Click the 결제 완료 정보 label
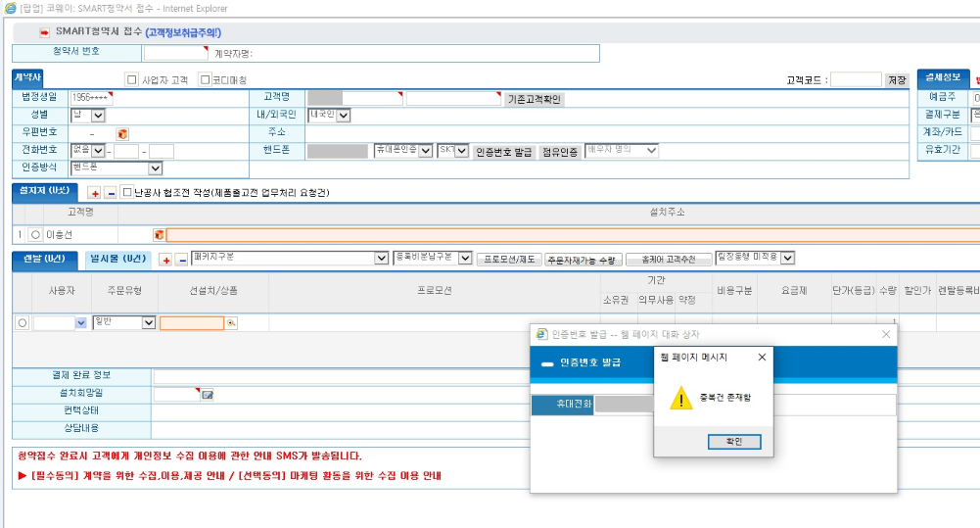This screenshot has width=980, height=528. click(81, 375)
